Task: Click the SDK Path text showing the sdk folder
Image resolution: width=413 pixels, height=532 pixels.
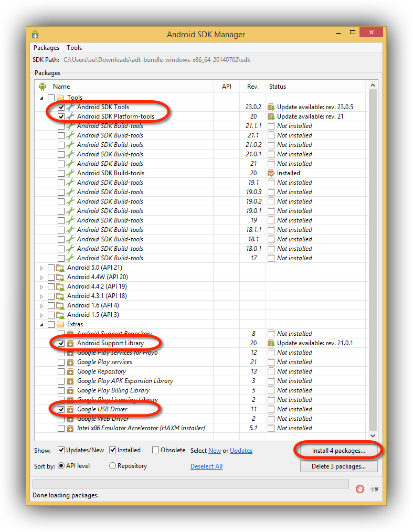Action: click(x=157, y=60)
